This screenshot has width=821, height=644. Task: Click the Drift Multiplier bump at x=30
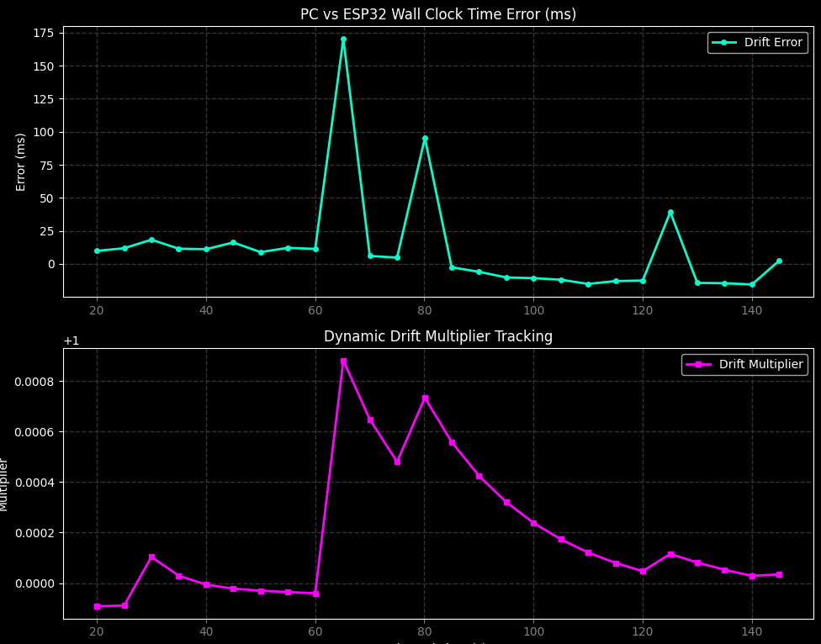tap(151, 557)
